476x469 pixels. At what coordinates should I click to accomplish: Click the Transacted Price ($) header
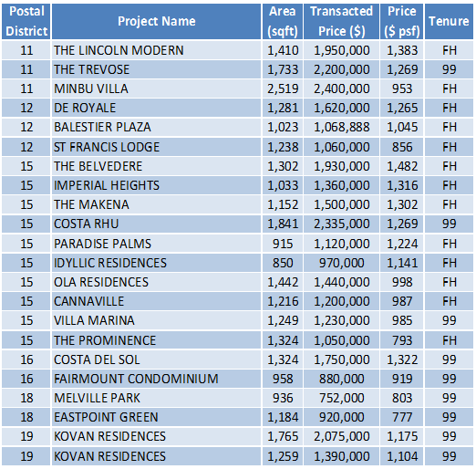click(341, 21)
